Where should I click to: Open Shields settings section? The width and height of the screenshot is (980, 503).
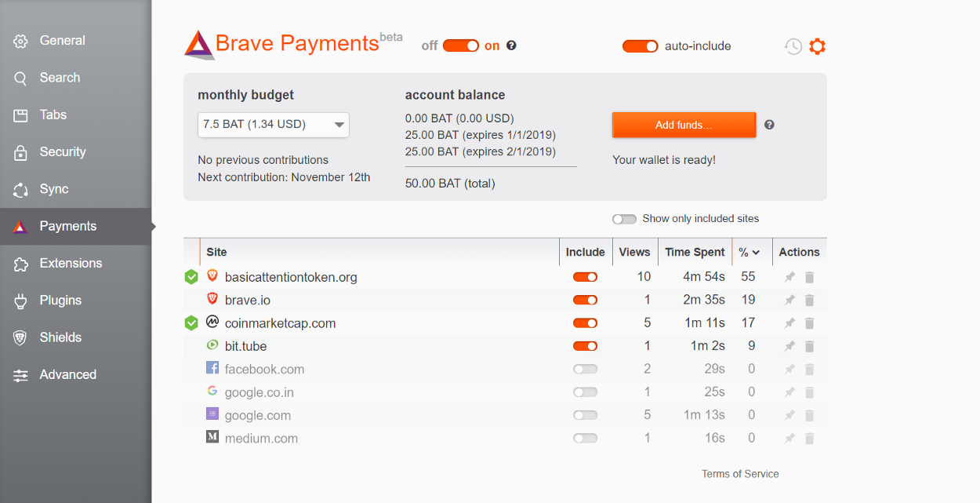click(x=75, y=337)
